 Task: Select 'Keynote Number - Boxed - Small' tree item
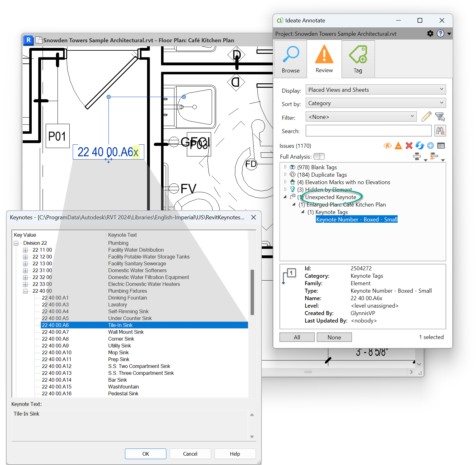[357, 219]
